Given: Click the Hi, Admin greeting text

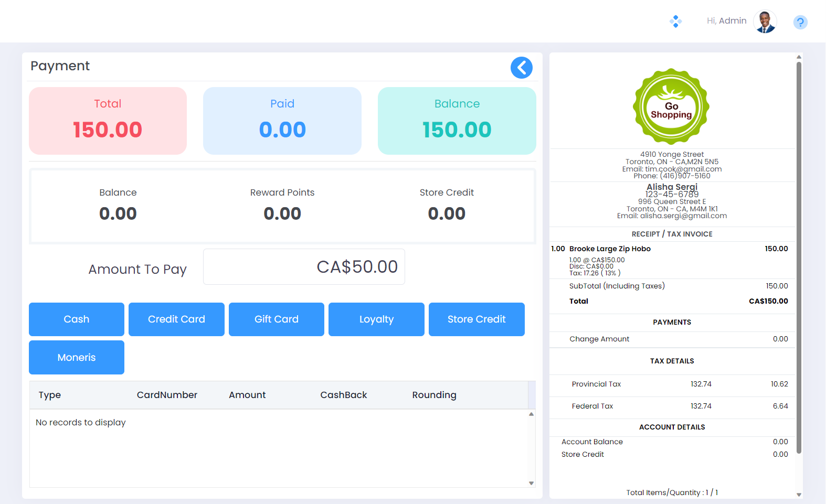Looking at the screenshot, I should click(x=726, y=21).
